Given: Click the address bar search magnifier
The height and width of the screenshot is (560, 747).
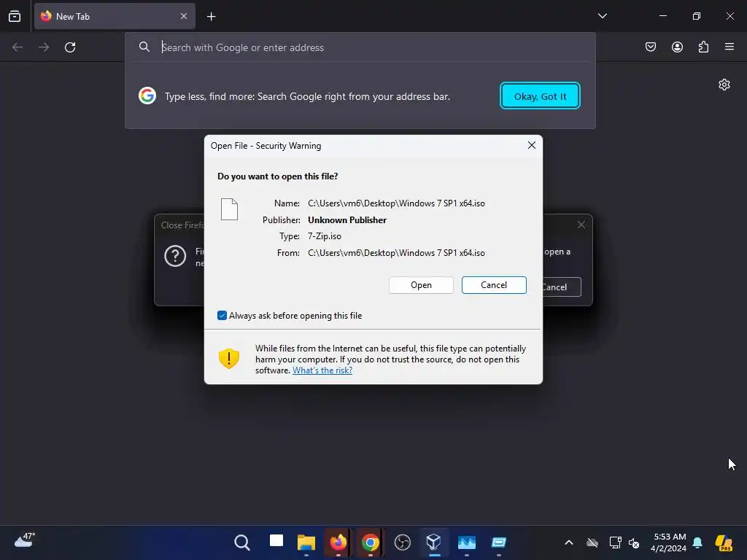Looking at the screenshot, I should coord(144,47).
